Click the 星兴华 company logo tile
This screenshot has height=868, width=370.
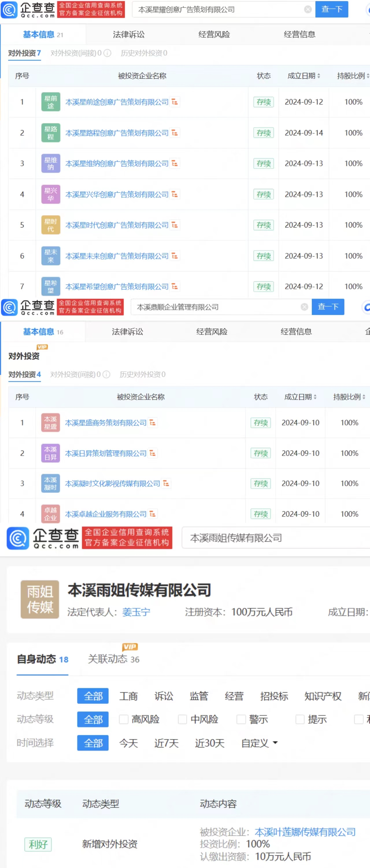coord(51,194)
